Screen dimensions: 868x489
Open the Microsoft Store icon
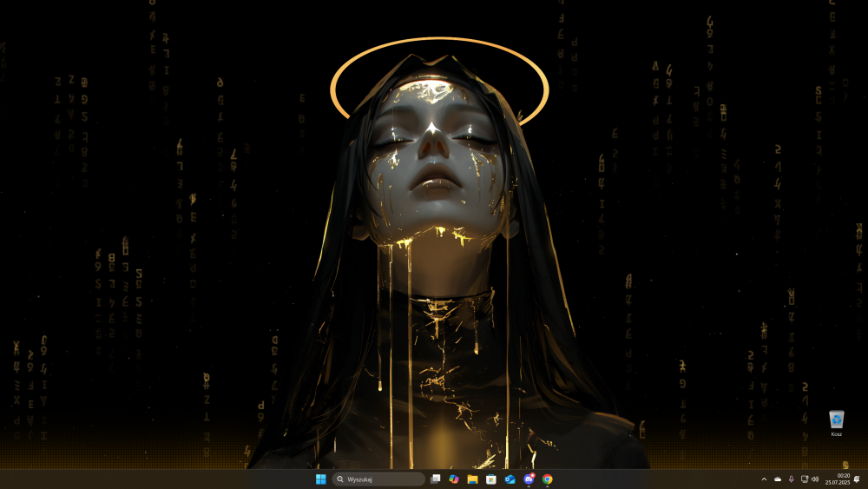pyautogui.click(x=491, y=479)
